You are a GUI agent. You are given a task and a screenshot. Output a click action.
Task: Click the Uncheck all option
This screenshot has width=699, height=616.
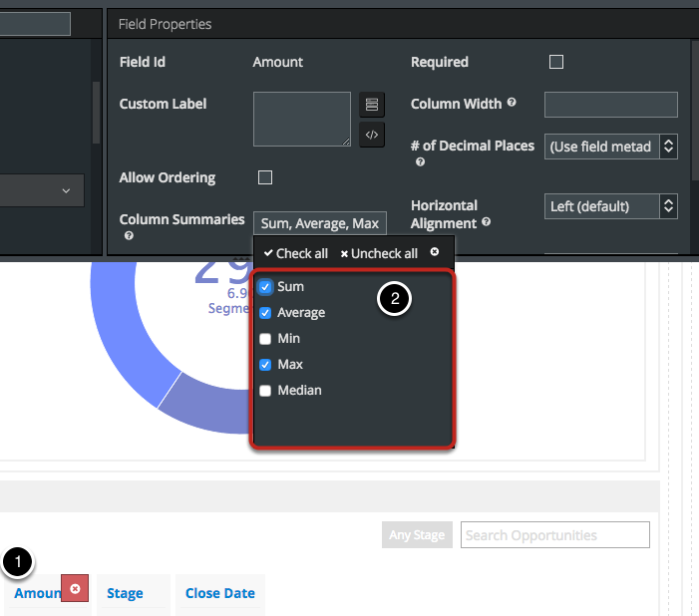[x=379, y=253]
